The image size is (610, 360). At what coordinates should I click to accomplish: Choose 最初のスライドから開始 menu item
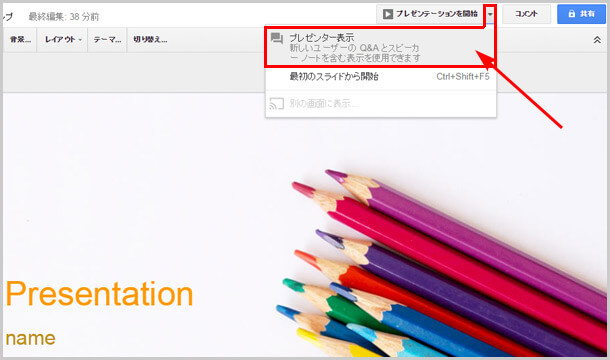click(x=380, y=77)
